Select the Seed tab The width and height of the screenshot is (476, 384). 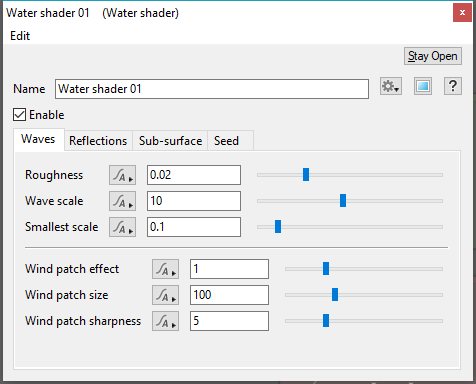[x=226, y=141]
